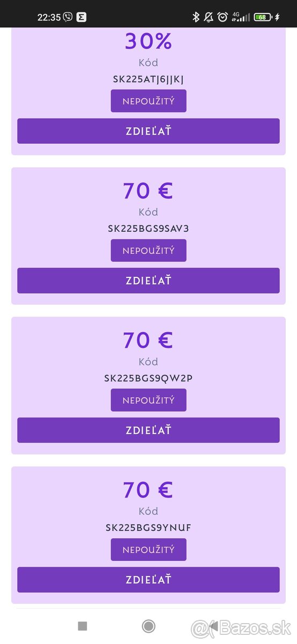This screenshot has width=297, height=644.
Task: Tap the Bluetooth status icon
Action: coord(196,17)
